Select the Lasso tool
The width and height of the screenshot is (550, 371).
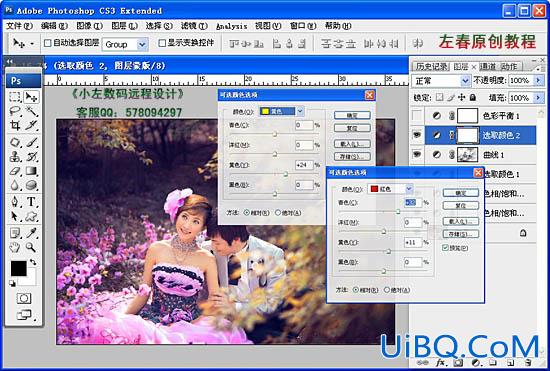[x=15, y=111]
